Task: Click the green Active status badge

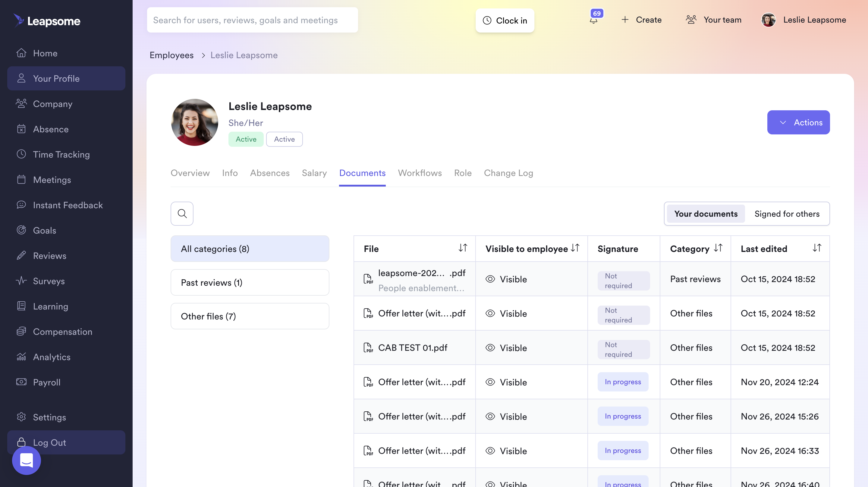Action: click(x=246, y=139)
